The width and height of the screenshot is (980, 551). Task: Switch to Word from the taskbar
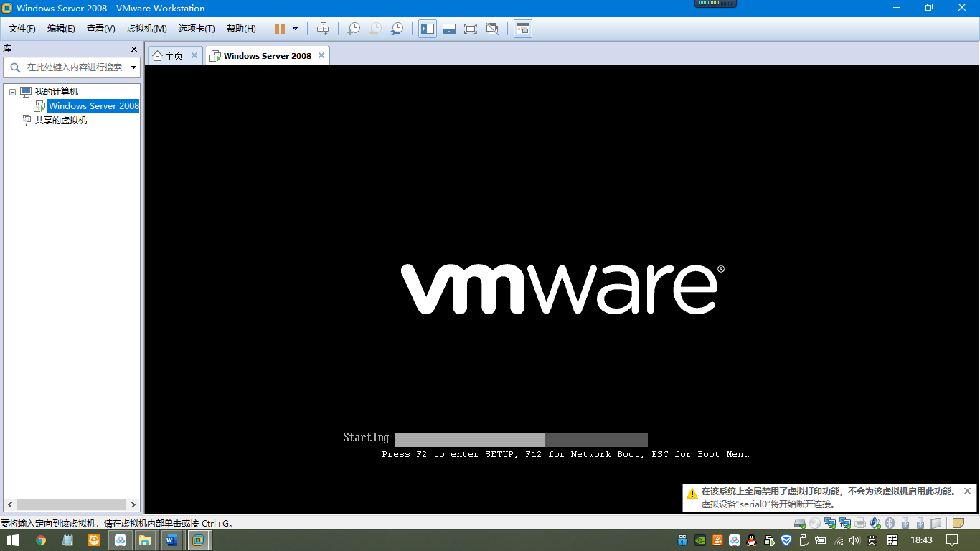(171, 540)
